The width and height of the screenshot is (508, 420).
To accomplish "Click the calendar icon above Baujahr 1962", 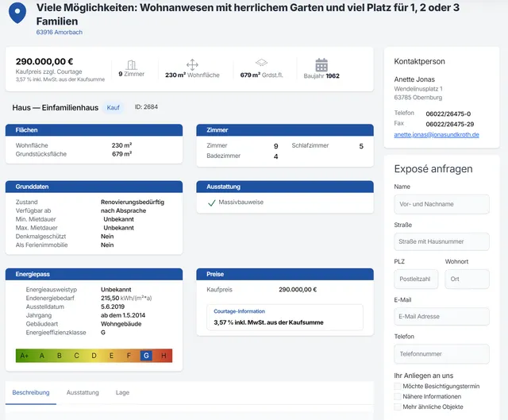I will pyautogui.click(x=321, y=65).
